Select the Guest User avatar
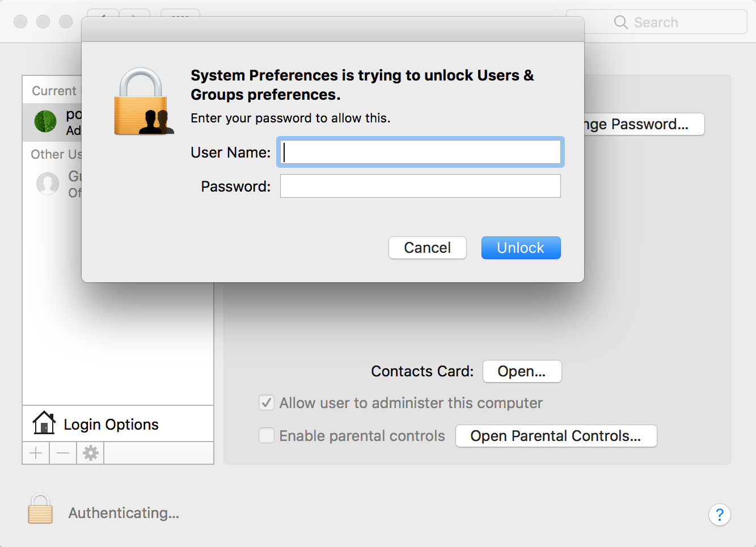Image resolution: width=756 pixels, height=547 pixels. 48,184
